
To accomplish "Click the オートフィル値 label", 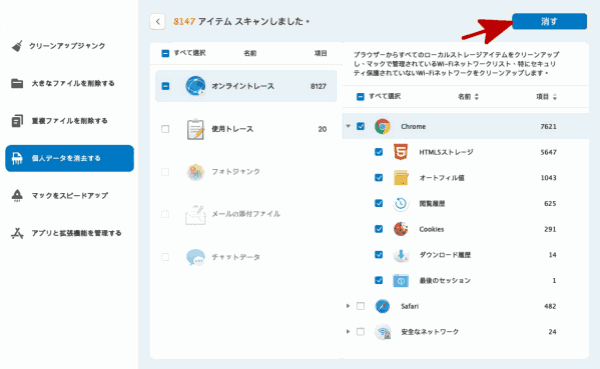I will coord(442,178).
